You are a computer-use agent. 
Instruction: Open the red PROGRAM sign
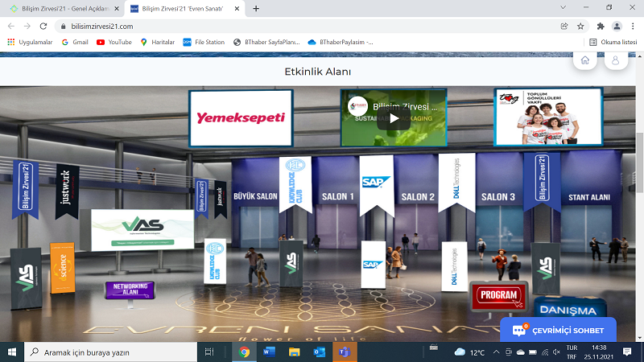click(x=498, y=295)
